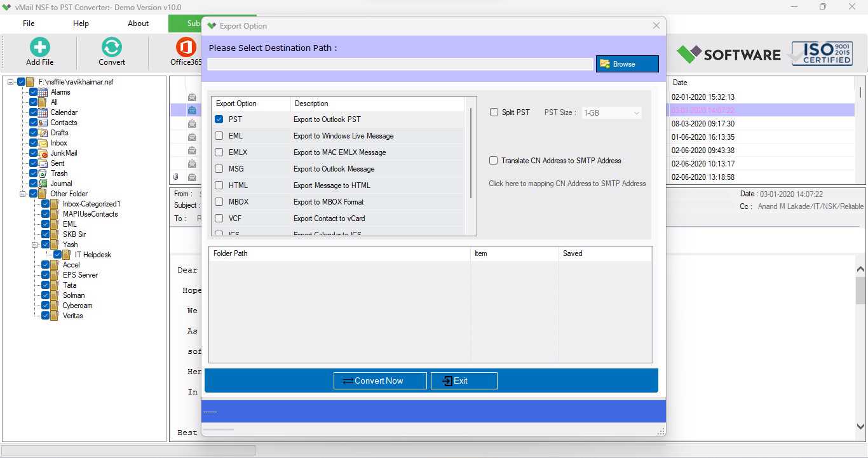Check the HTML export option checkbox

[x=219, y=185]
